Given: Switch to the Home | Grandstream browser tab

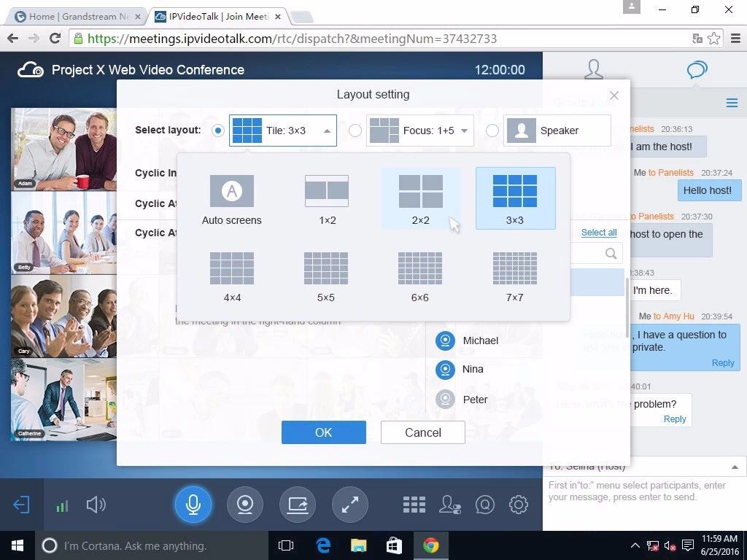Looking at the screenshot, I should click(x=78, y=17).
